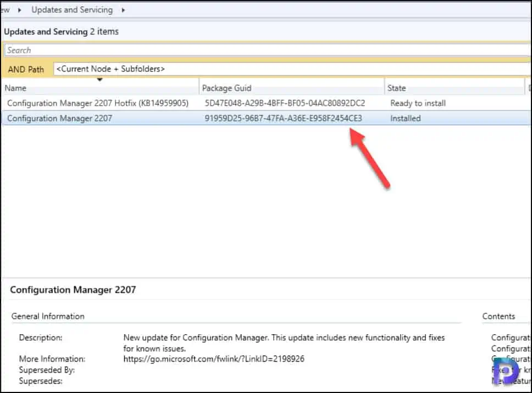
Task: Click the Supersedes label
Action: pos(41,381)
